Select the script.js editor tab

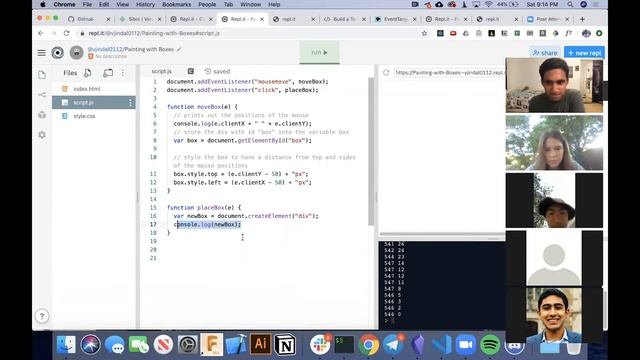(x=162, y=71)
